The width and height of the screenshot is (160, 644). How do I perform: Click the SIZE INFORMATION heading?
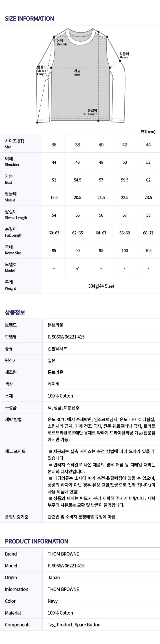click(29, 19)
